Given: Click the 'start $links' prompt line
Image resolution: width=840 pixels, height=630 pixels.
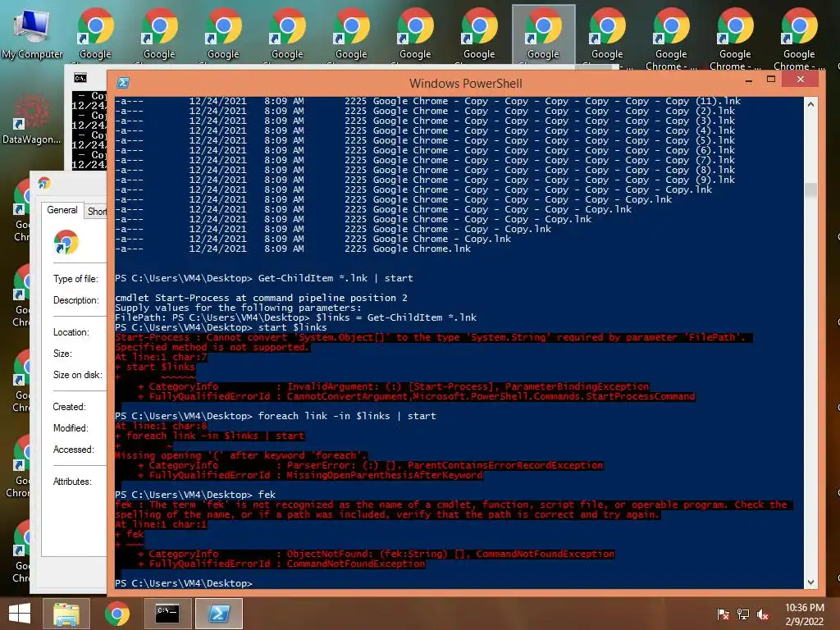Looking at the screenshot, I should 221,327.
